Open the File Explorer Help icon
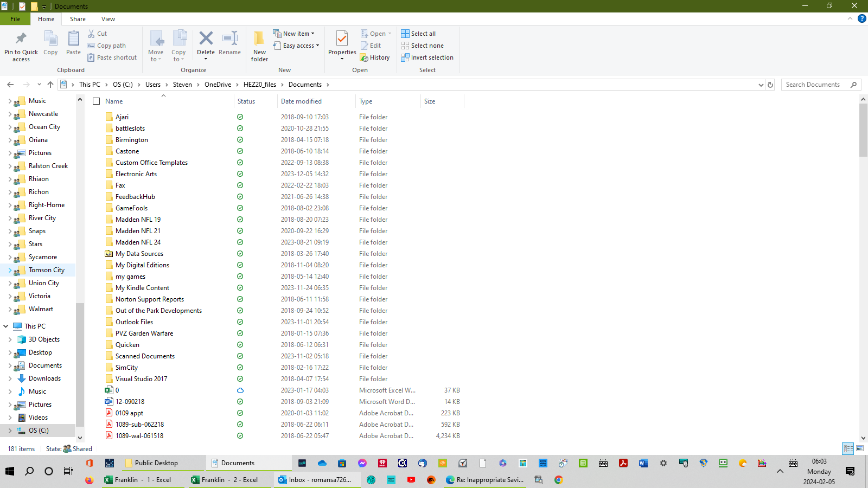 point(861,18)
